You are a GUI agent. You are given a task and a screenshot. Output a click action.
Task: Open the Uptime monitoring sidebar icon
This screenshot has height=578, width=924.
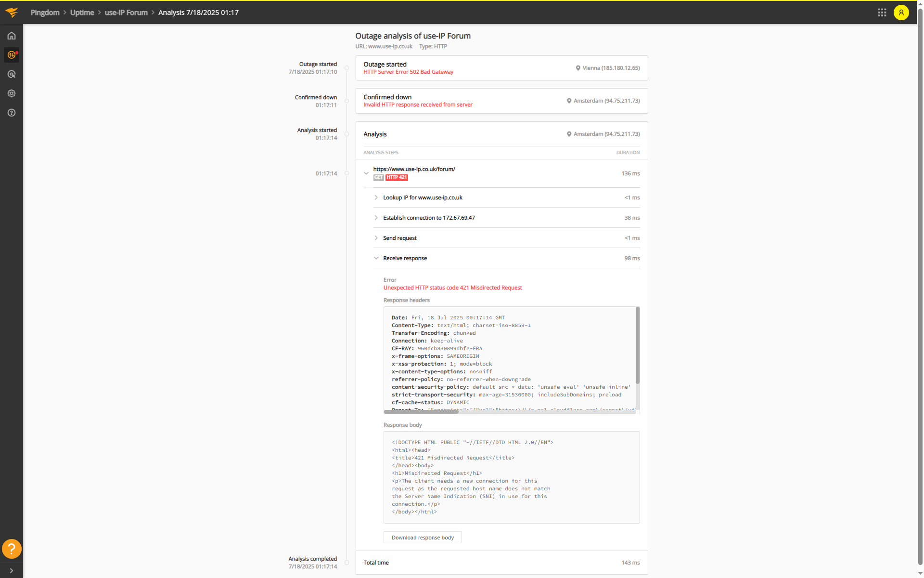[12, 55]
